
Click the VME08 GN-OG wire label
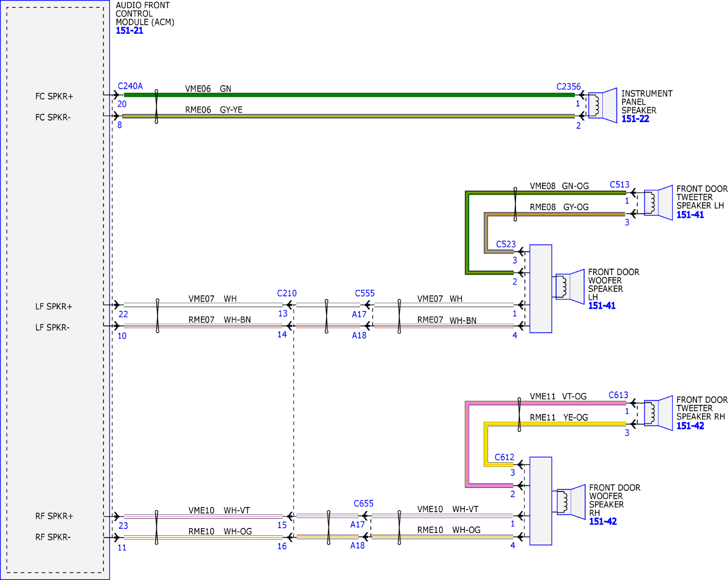click(x=559, y=186)
